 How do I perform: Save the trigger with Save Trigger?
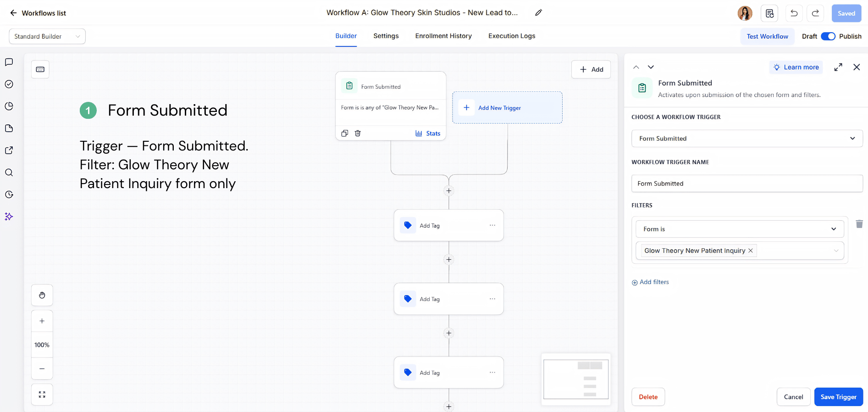tap(839, 397)
